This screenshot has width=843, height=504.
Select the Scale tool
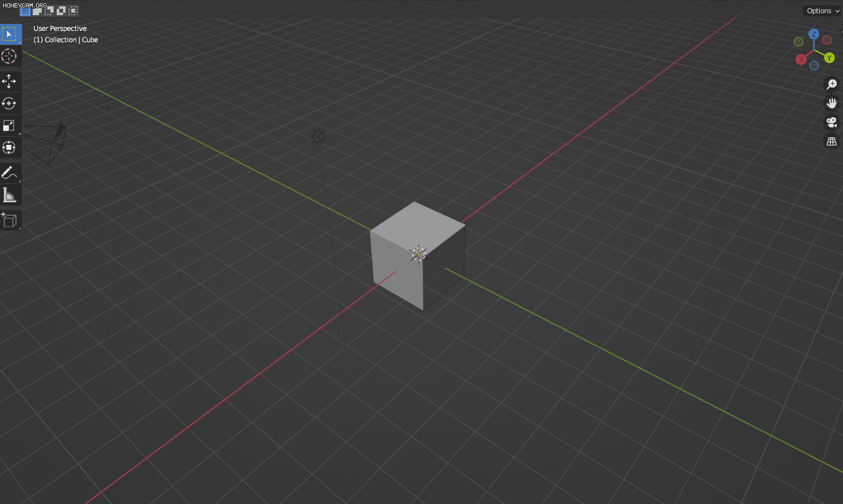10,125
